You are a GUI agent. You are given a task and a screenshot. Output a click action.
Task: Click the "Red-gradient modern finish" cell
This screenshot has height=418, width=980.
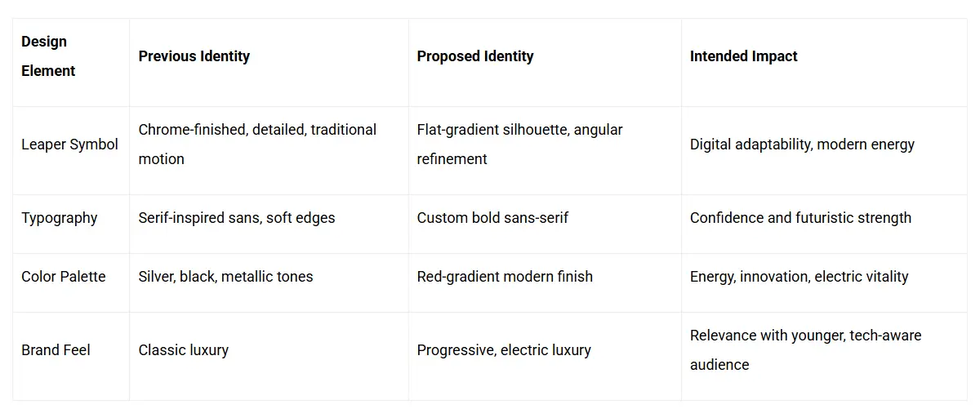(505, 277)
